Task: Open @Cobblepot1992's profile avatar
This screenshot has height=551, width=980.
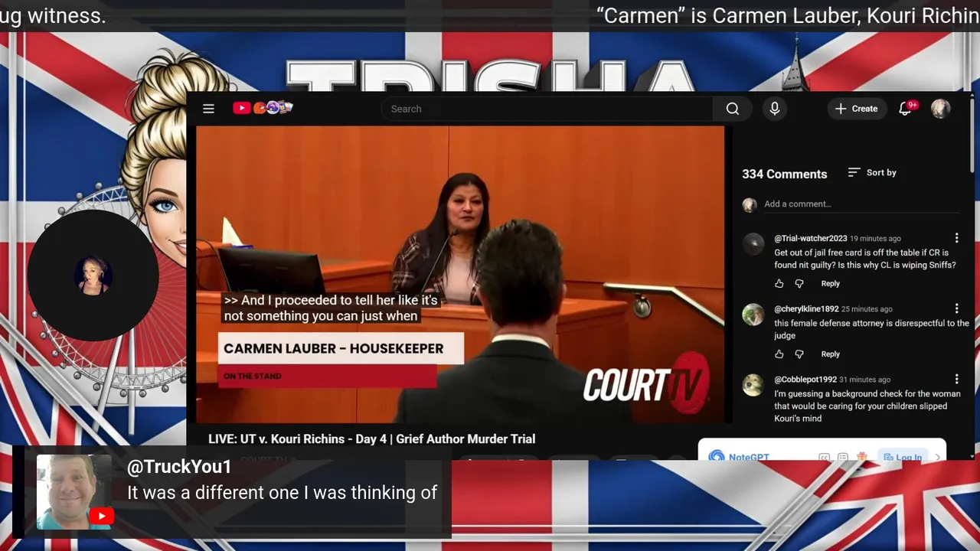Action: (x=753, y=385)
